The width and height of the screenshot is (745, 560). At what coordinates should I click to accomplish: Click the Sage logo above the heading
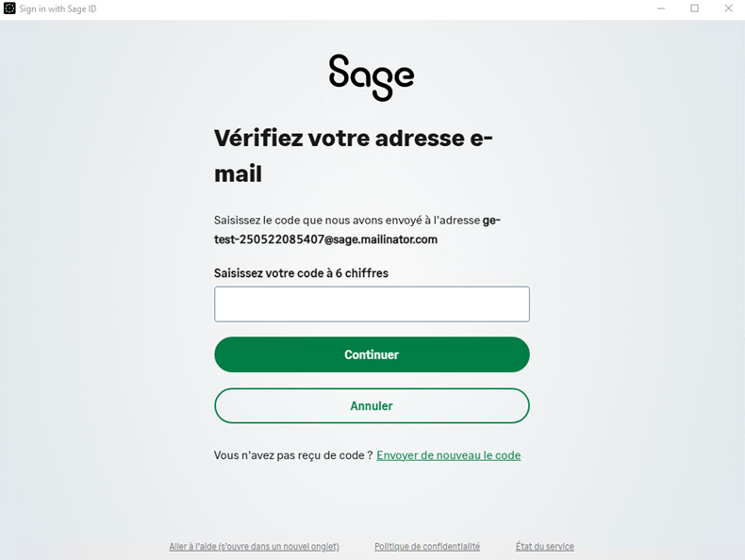pyautogui.click(x=372, y=77)
